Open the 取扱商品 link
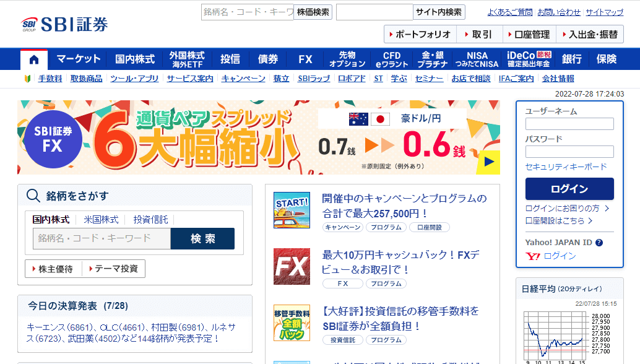The height and width of the screenshot is (364, 640). coord(86,79)
